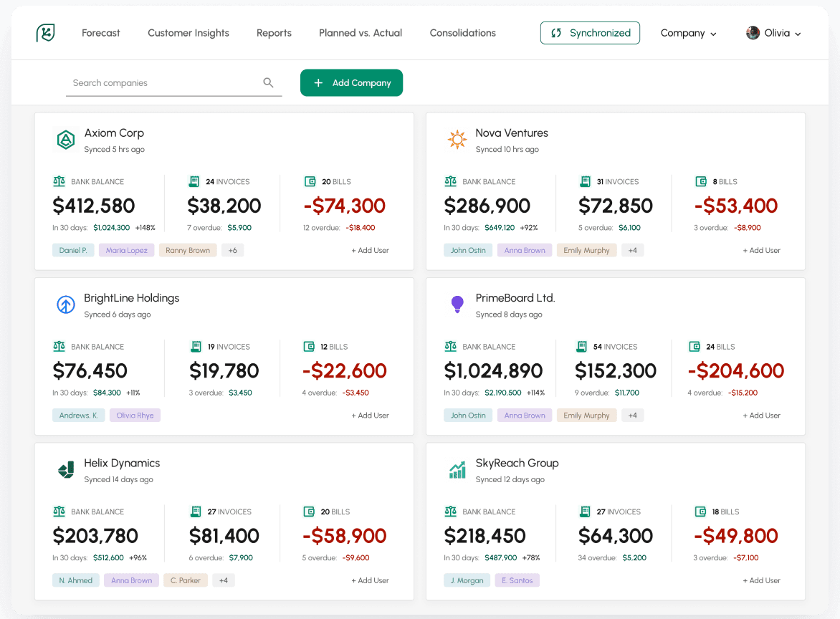The width and height of the screenshot is (840, 619).
Task: Focus the Search companies field
Action: (163, 83)
